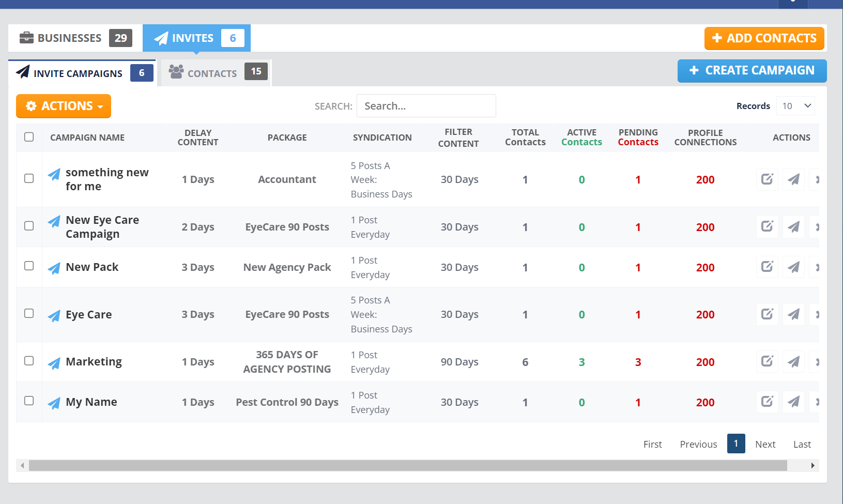843x504 pixels.
Task: Focus the campaign Search input field
Action: (x=426, y=106)
